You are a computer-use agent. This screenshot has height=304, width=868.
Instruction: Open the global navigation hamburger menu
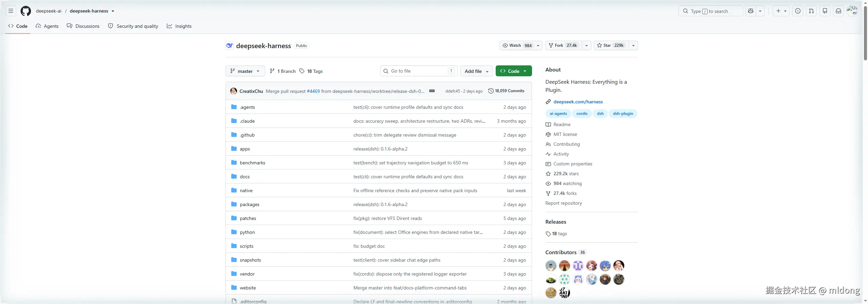[11, 11]
